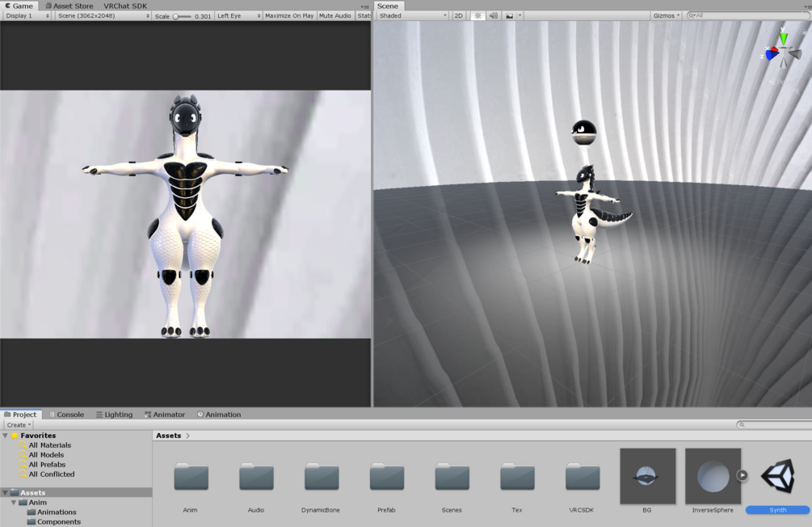Collapse the Anim folder in tree
Image resolution: width=812 pixels, height=527 pixels.
pos(14,503)
